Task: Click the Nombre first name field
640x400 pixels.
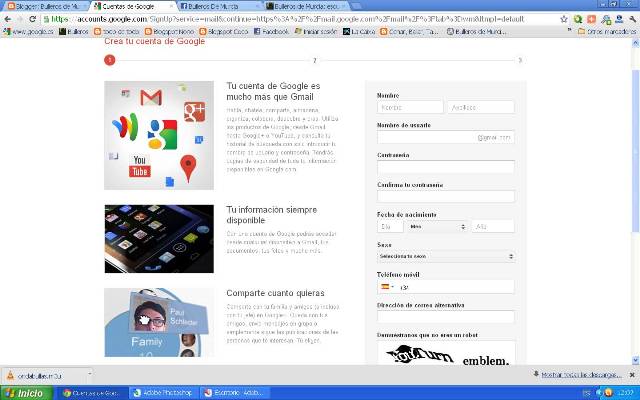Action: [410, 107]
